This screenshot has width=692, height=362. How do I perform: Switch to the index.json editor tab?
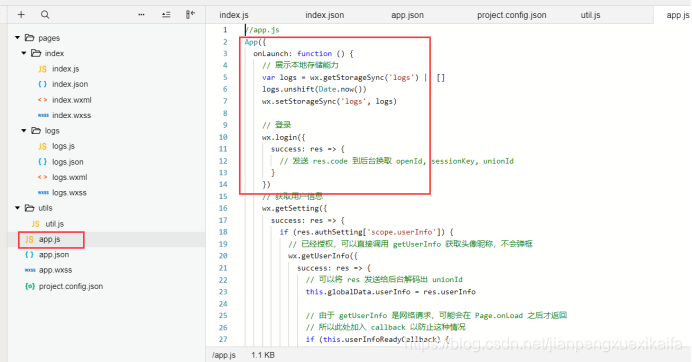pos(324,15)
